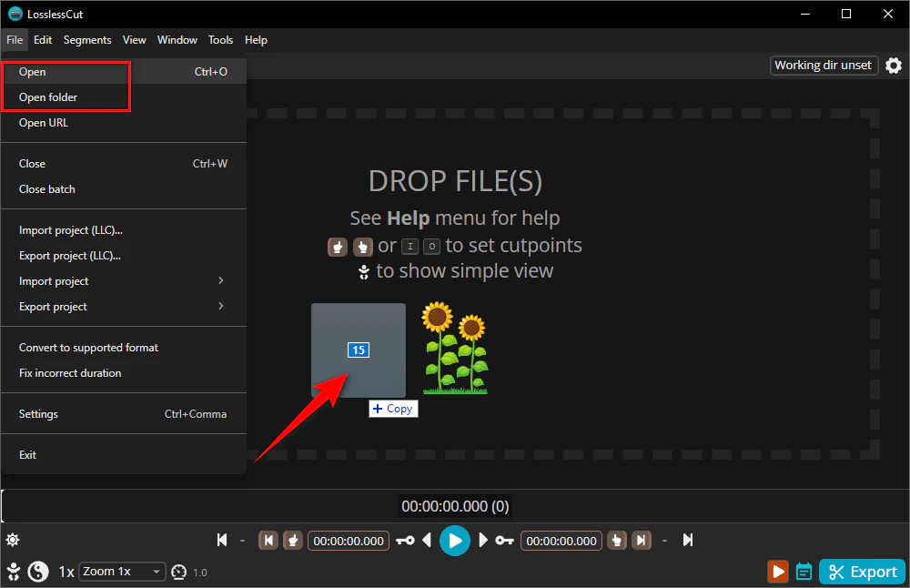The height and width of the screenshot is (588, 910).
Task: Click the O key icon in the help hint
Action: coord(431,247)
